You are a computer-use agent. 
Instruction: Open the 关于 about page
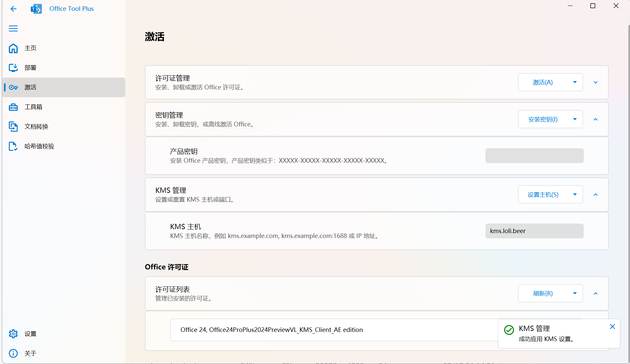[30, 354]
